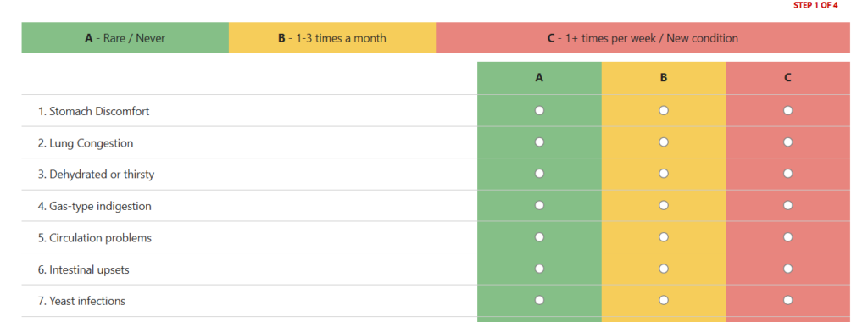868x322 pixels.
Task: Choose A for Lung Congestion
Action: click(x=539, y=142)
